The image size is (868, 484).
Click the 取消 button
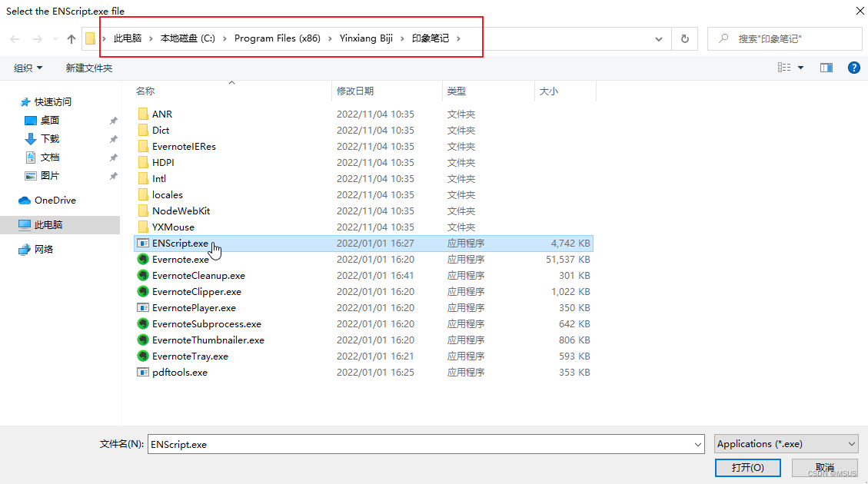(825, 467)
